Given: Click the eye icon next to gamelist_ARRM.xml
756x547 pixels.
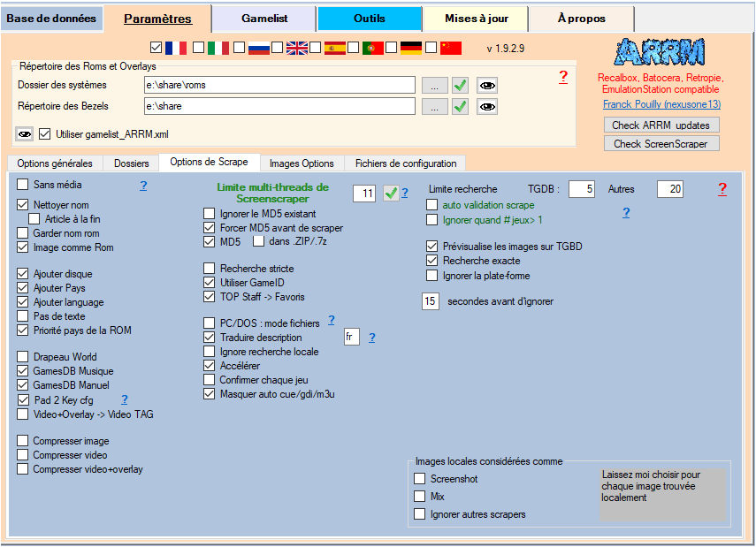Looking at the screenshot, I should click(x=25, y=133).
